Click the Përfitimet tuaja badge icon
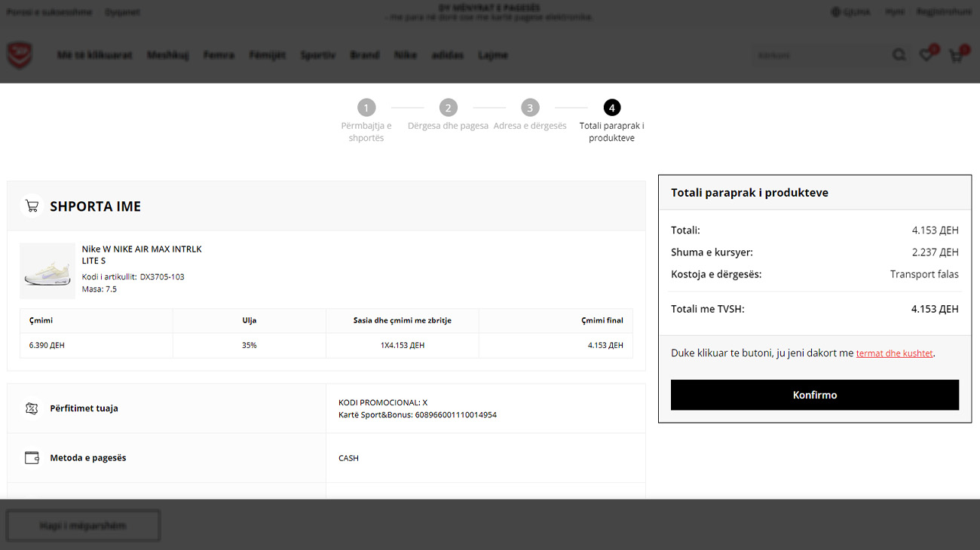This screenshot has height=550, width=980. (x=32, y=408)
